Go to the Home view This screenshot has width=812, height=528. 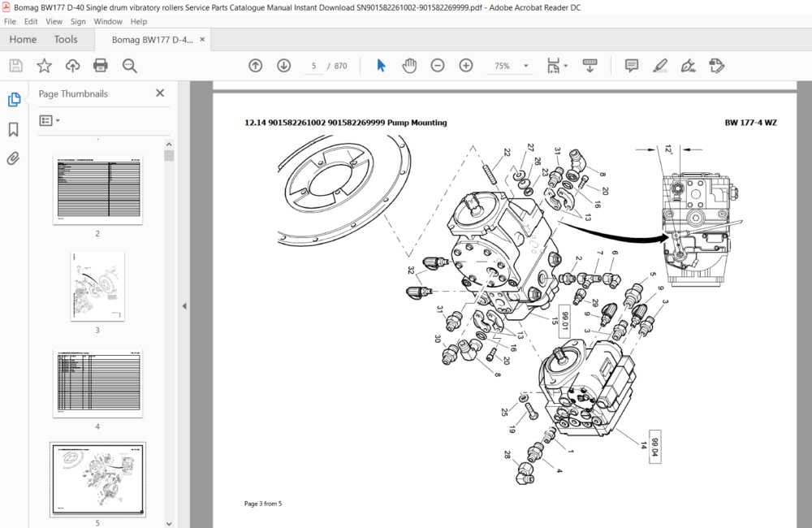23,39
